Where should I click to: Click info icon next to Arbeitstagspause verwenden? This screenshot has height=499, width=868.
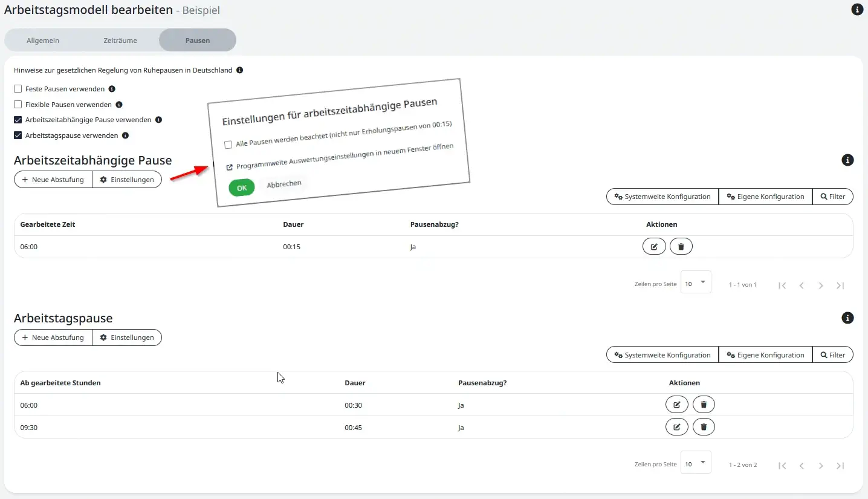tap(125, 135)
